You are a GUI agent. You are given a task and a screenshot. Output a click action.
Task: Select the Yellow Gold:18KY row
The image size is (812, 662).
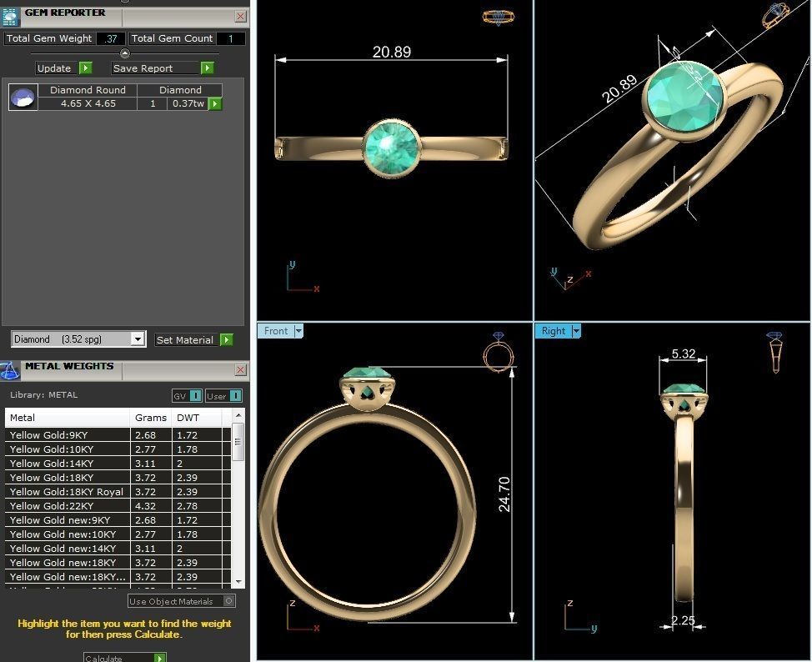[118, 478]
